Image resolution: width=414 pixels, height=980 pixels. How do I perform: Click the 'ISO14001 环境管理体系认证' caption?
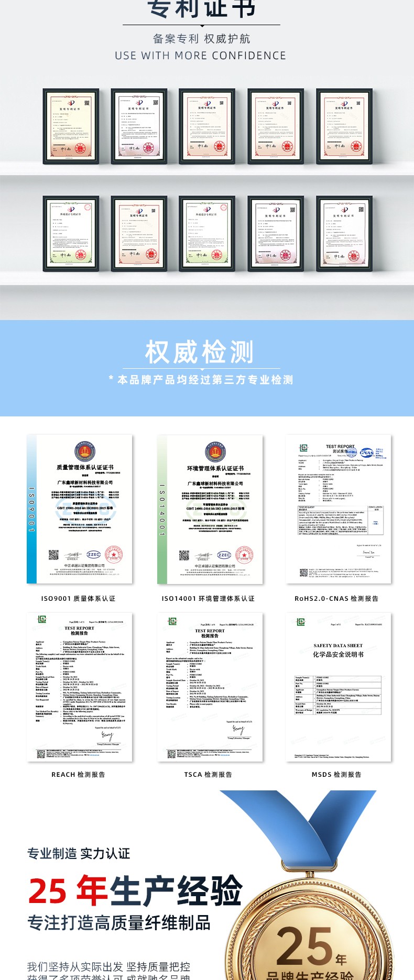pos(208,599)
